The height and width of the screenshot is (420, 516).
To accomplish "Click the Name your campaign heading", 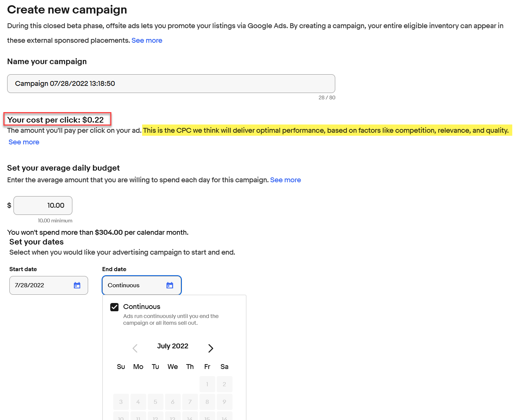I will pos(47,61).
